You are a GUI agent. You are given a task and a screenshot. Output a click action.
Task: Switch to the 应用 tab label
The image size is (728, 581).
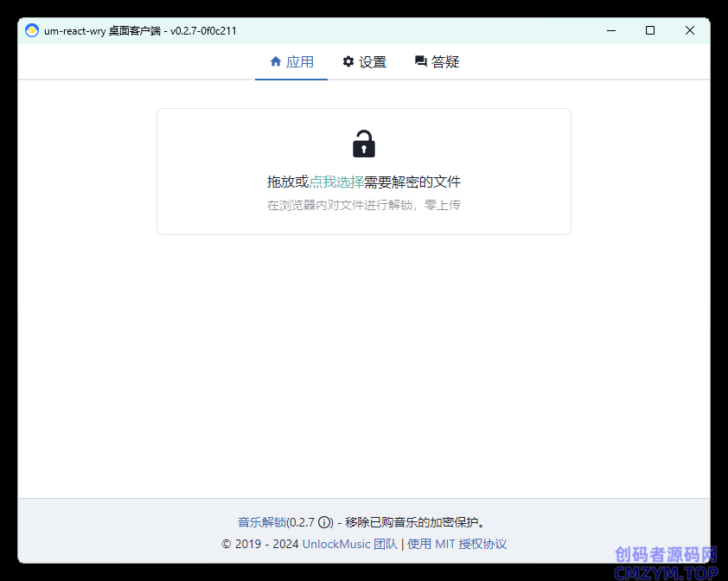(x=300, y=62)
